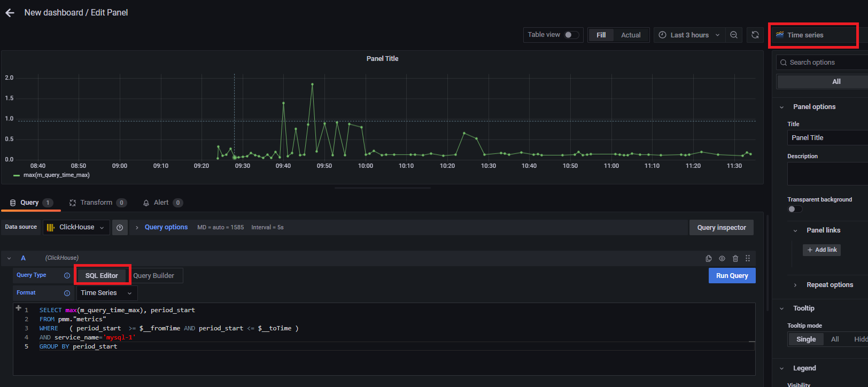Click the ClickHouse data source logo icon
This screenshot has height=387, width=868.
[51, 227]
